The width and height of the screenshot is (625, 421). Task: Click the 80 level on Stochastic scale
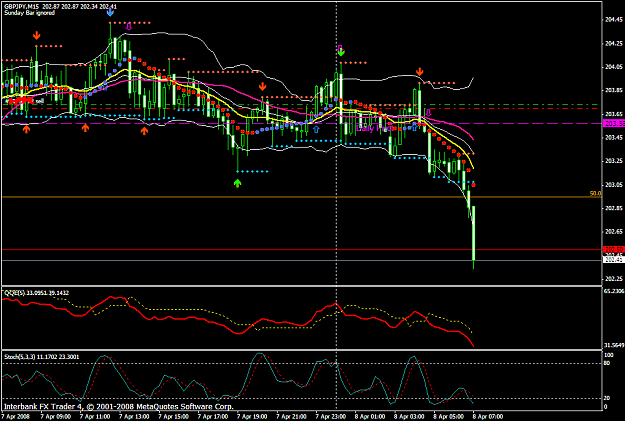(x=607, y=363)
